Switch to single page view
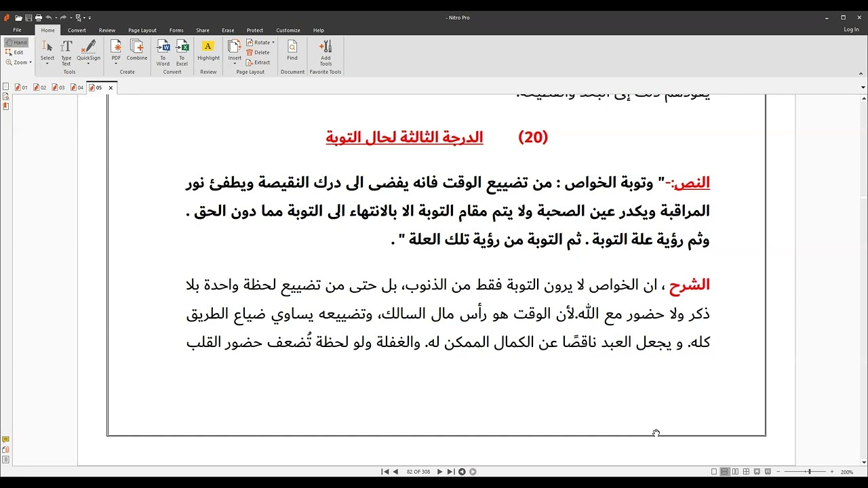 714,472
